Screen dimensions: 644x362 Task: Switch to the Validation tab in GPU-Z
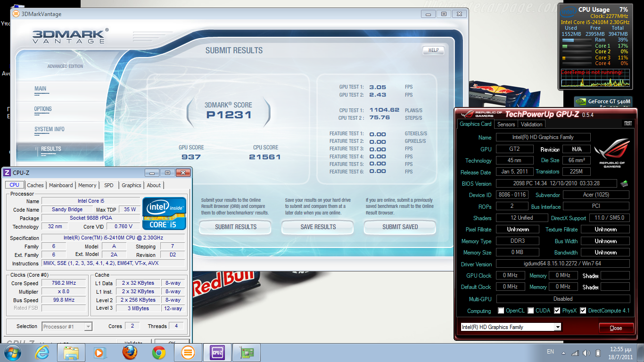[x=532, y=124]
